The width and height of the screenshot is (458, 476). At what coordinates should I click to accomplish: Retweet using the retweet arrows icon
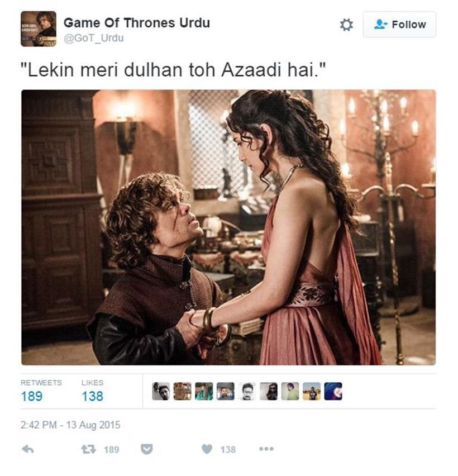pyautogui.click(x=89, y=449)
